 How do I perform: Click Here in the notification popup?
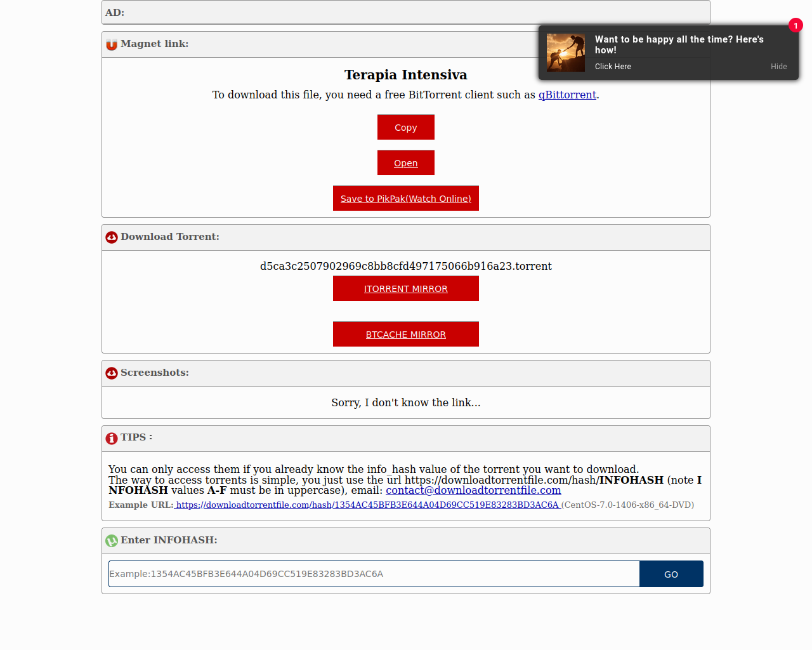[x=613, y=67]
